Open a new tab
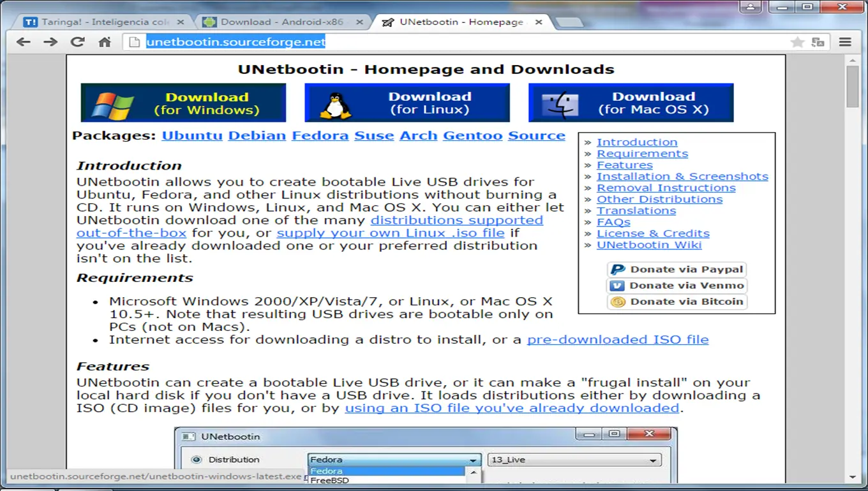 569,22
